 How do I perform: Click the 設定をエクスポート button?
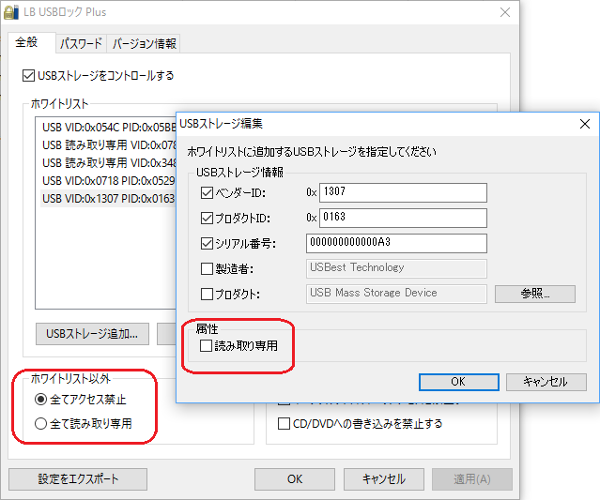click(x=78, y=479)
